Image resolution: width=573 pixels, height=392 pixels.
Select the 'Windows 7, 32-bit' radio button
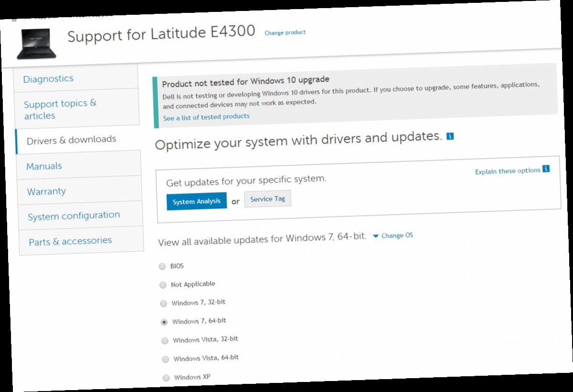163,303
